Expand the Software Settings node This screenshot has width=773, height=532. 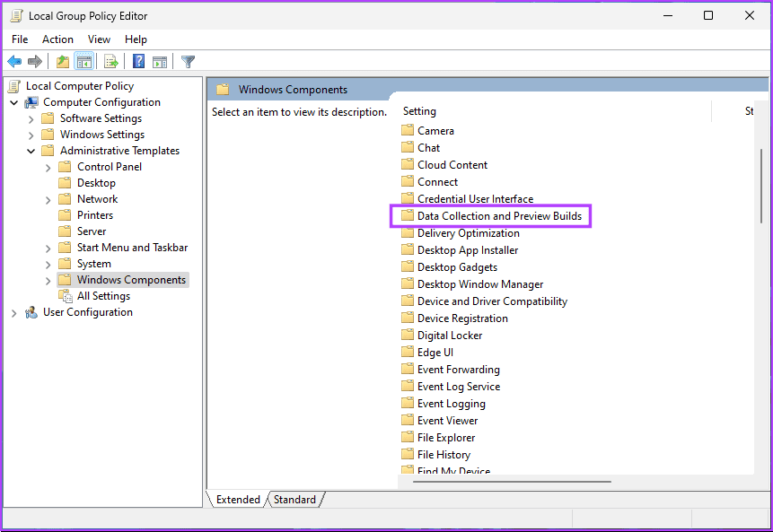[x=31, y=119]
